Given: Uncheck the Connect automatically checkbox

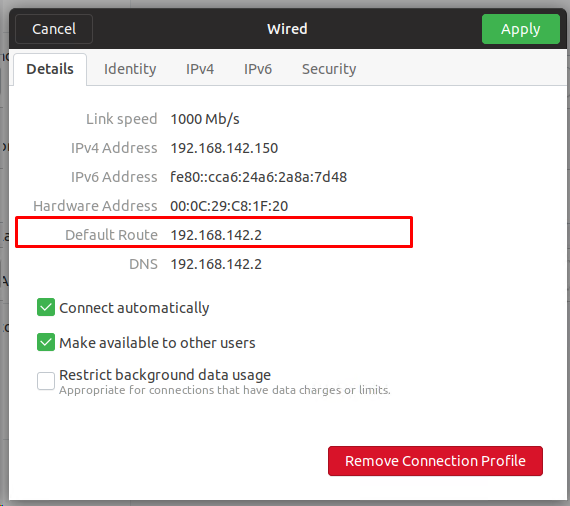Looking at the screenshot, I should tap(46, 308).
